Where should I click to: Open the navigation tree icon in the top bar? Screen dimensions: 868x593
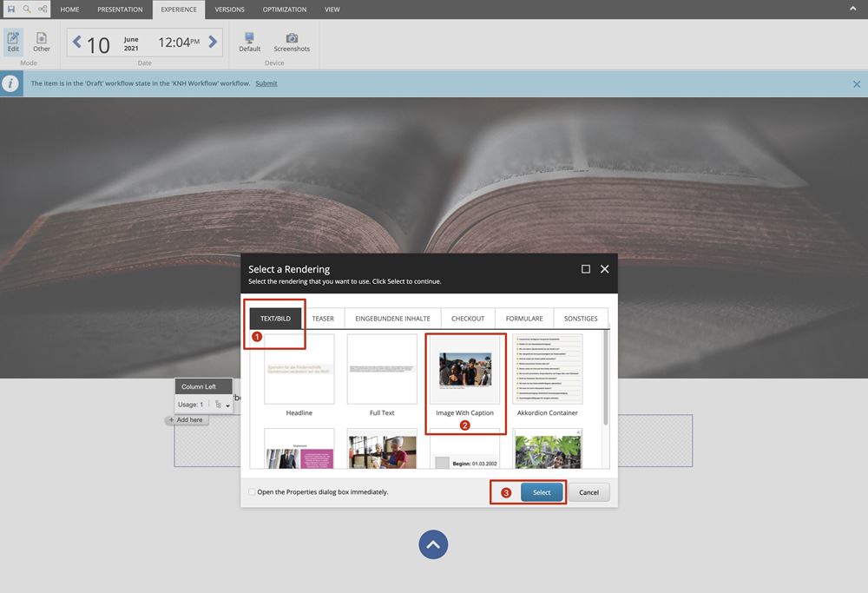(43, 9)
